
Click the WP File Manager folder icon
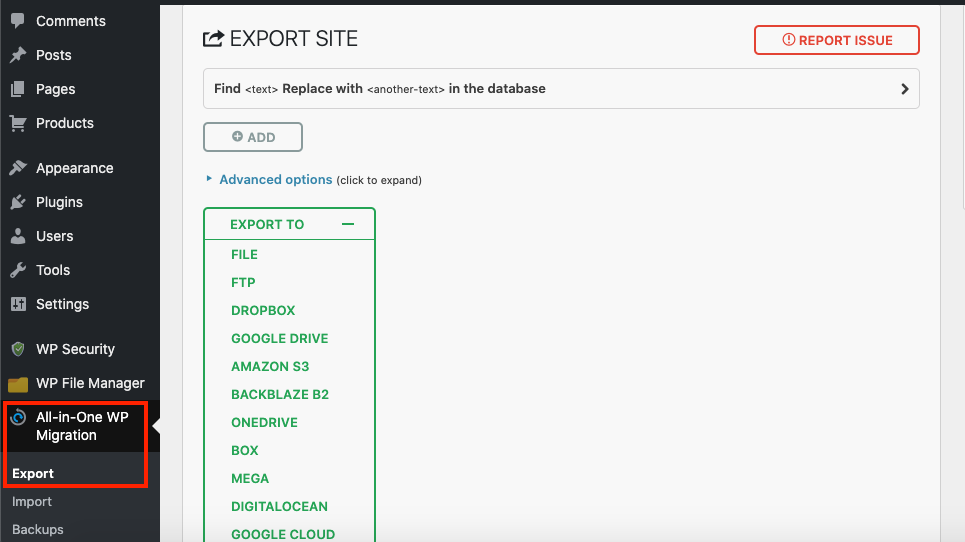point(18,384)
